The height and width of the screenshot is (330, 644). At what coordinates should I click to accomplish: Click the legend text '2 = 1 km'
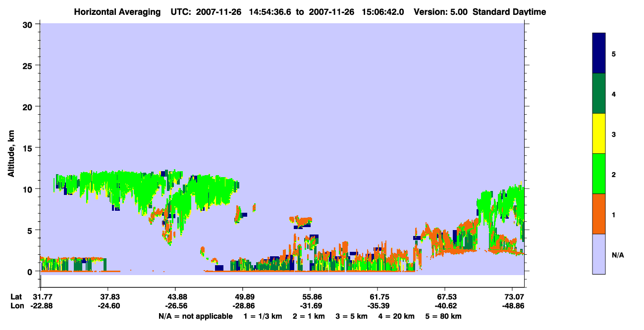[309, 316]
